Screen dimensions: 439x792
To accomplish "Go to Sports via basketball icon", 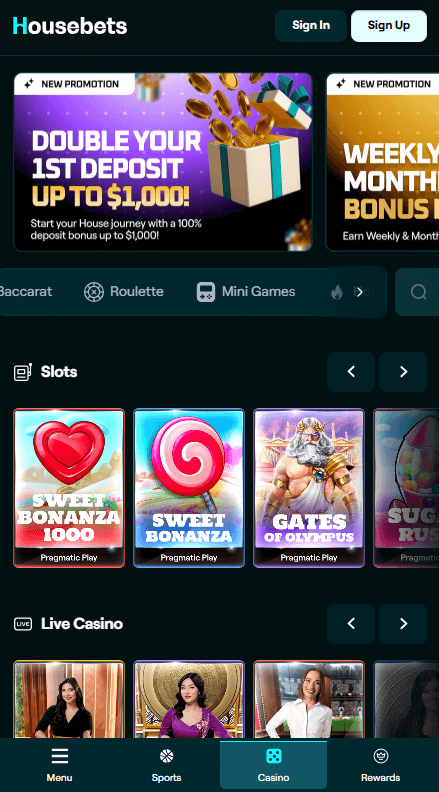I will 167,756.
